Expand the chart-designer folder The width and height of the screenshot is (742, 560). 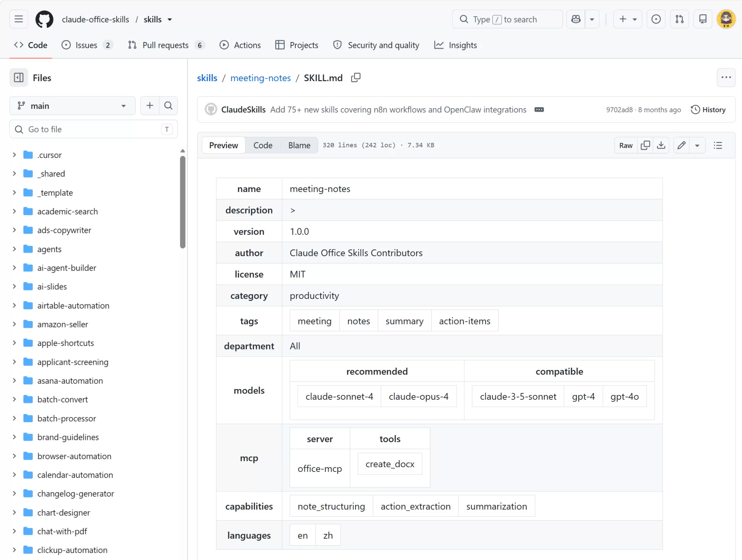14,512
